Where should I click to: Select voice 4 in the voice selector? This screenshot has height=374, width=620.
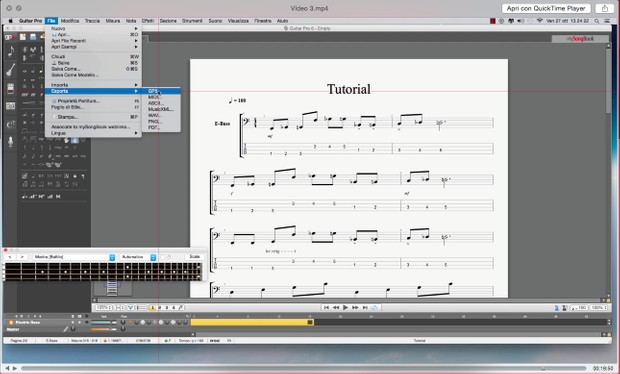173,308
